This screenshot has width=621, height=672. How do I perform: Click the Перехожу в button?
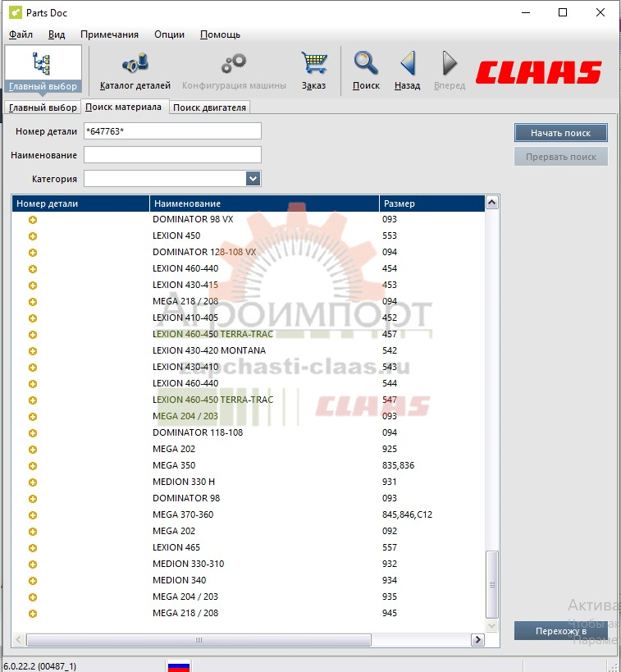click(x=560, y=631)
